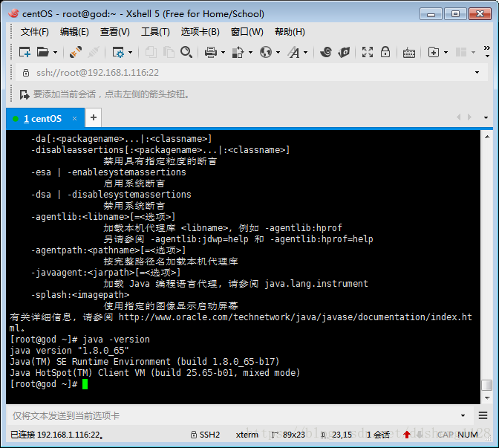Click the compose bar hamburger menu icon
Image resolution: width=499 pixels, height=448 pixels.
pos(483,415)
